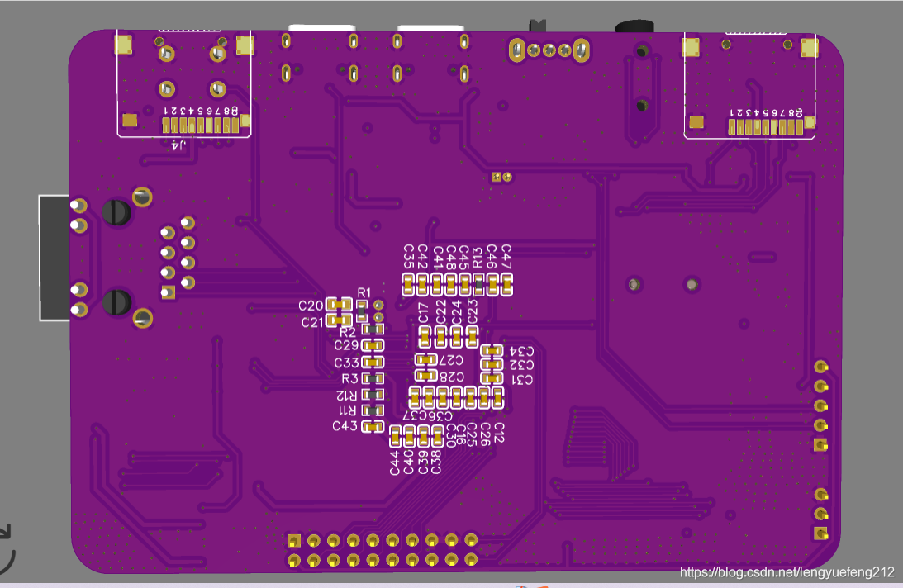Screen dimensions: 903x588
Task: Click the C38 designator label
Action: 436,462
